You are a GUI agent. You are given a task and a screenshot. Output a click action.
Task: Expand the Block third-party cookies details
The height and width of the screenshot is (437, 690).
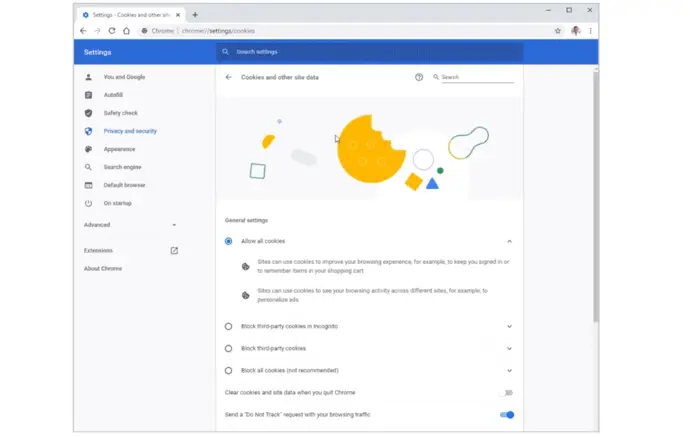509,348
